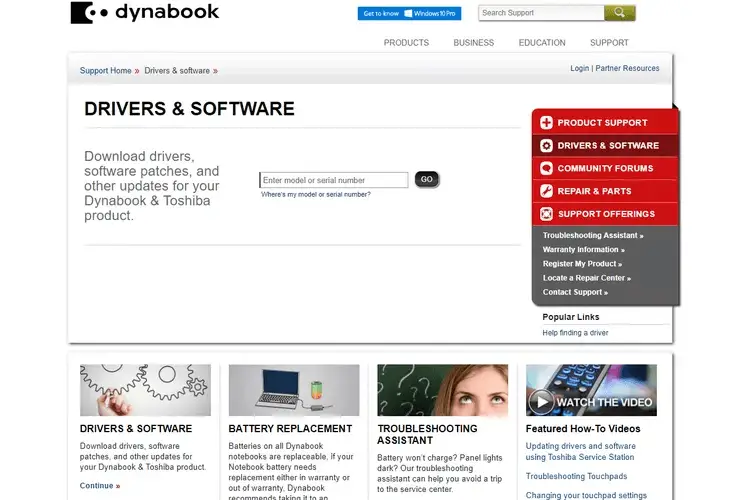Open the Get to know Windows 10 Pro banner

[x=409, y=13]
